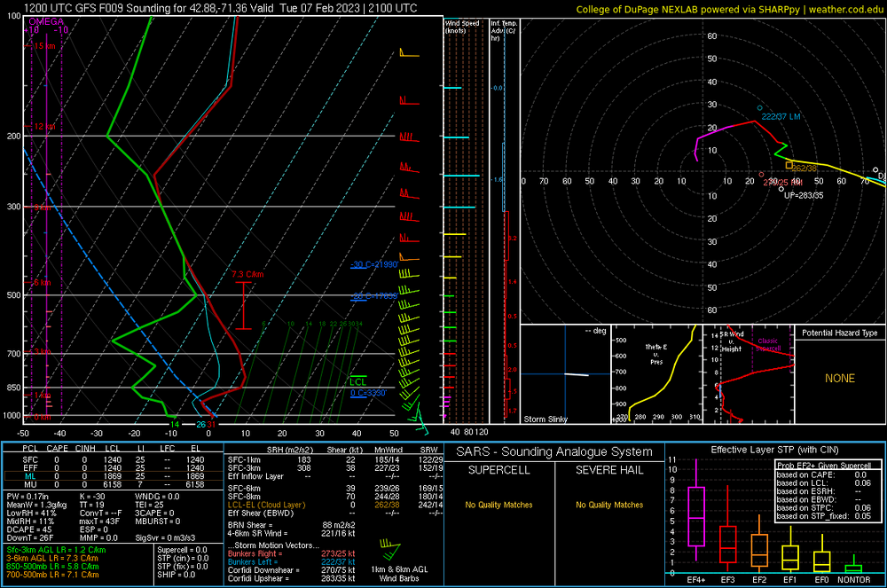Click the 1km & 6km AGL wind barbs icon

point(389,549)
